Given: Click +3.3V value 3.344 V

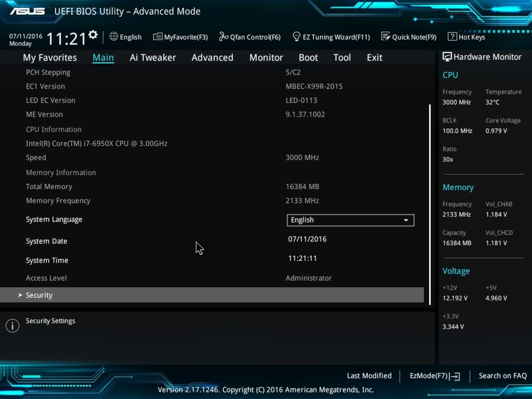Looking at the screenshot, I should click(453, 327).
